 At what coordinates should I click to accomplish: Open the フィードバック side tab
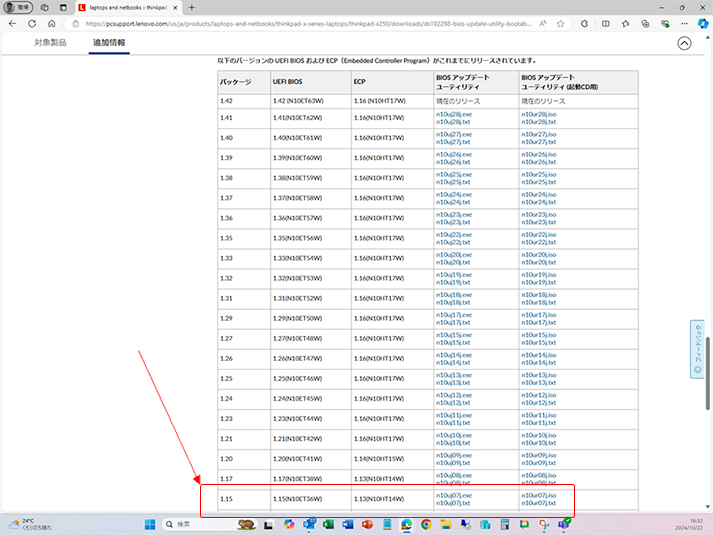[x=697, y=349]
